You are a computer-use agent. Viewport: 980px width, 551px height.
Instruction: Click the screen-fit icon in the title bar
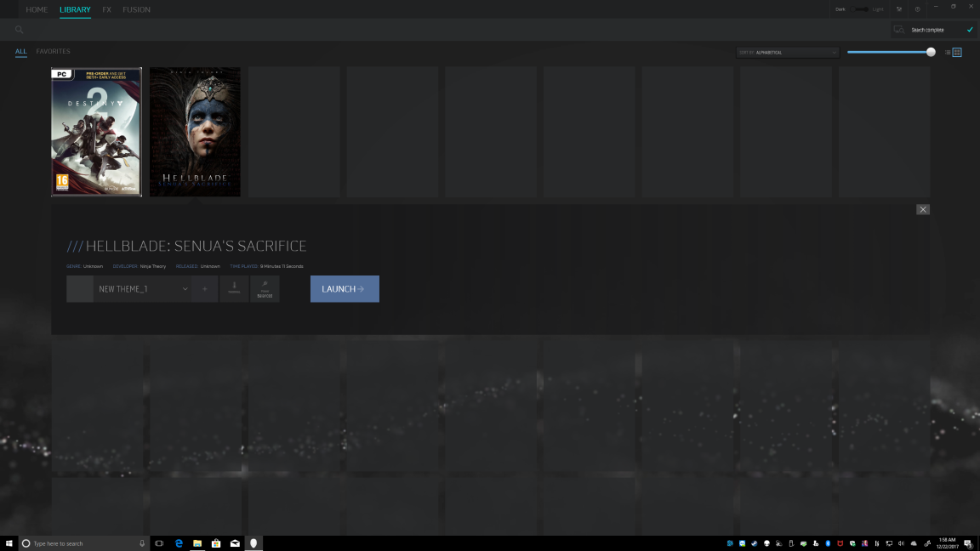(899, 9)
